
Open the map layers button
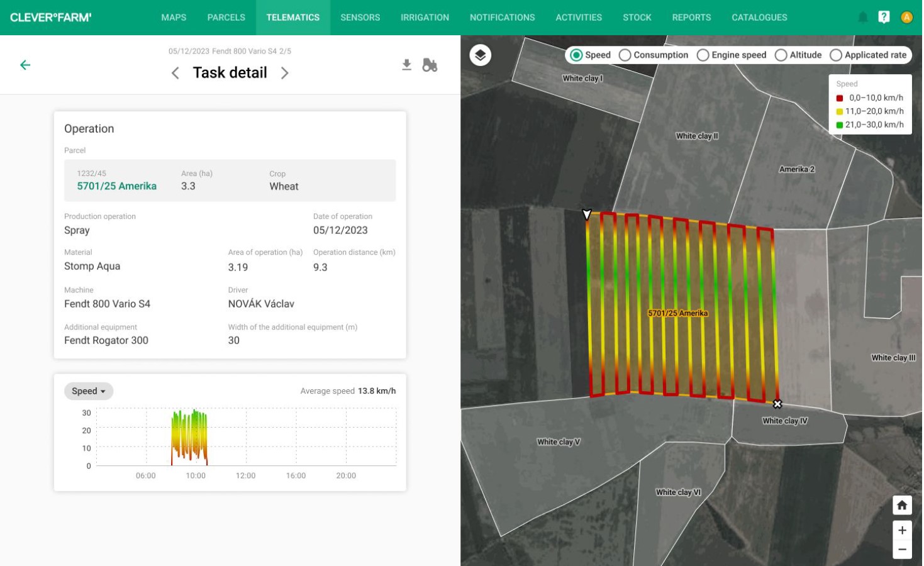click(x=481, y=55)
